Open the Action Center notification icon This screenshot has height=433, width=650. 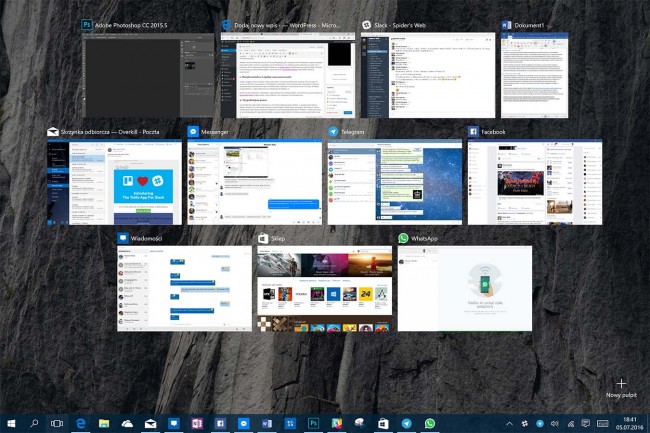coord(585,423)
